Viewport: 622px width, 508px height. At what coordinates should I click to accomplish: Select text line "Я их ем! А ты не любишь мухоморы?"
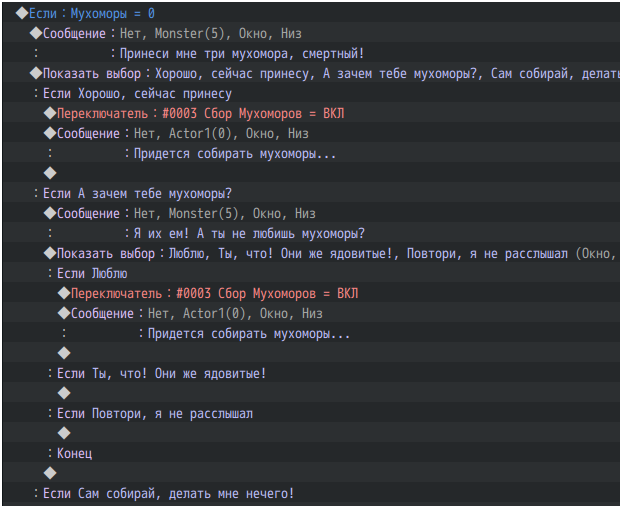(249, 233)
